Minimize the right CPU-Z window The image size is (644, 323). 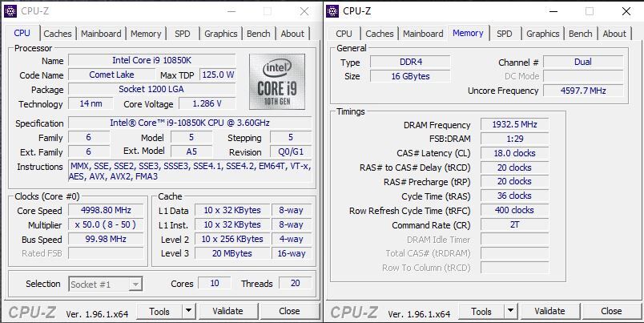tap(553, 11)
